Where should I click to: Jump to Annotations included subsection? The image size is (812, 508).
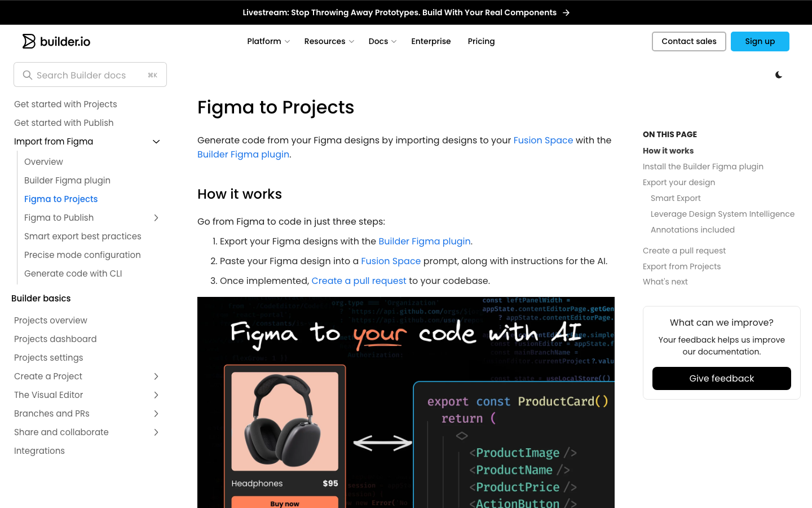pyautogui.click(x=692, y=230)
